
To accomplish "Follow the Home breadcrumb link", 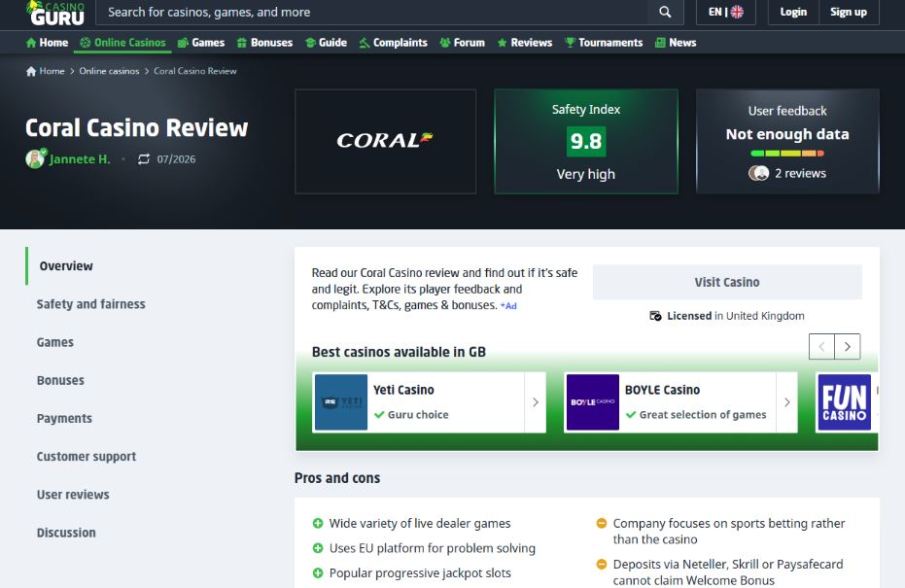I will click(52, 71).
